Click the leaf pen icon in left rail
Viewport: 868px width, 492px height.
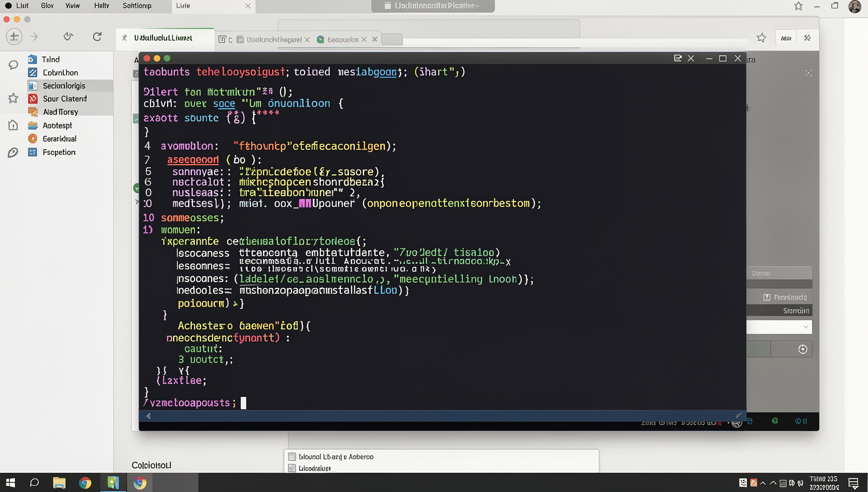point(13,153)
